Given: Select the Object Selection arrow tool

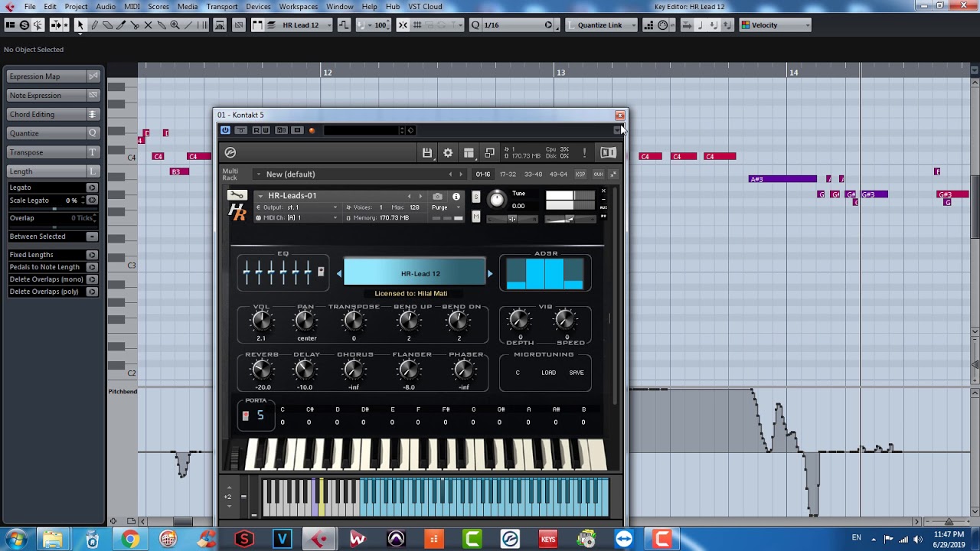Looking at the screenshot, I should tap(80, 25).
